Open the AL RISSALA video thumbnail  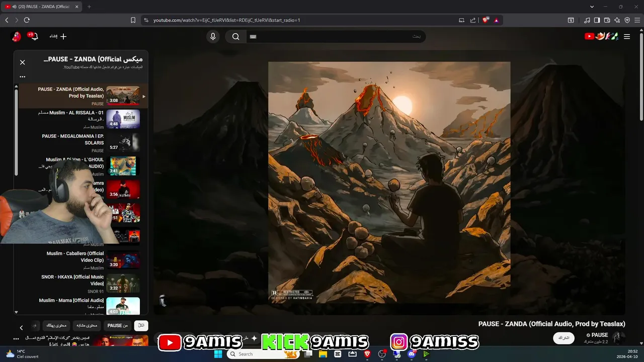pyautogui.click(x=123, y=119)
